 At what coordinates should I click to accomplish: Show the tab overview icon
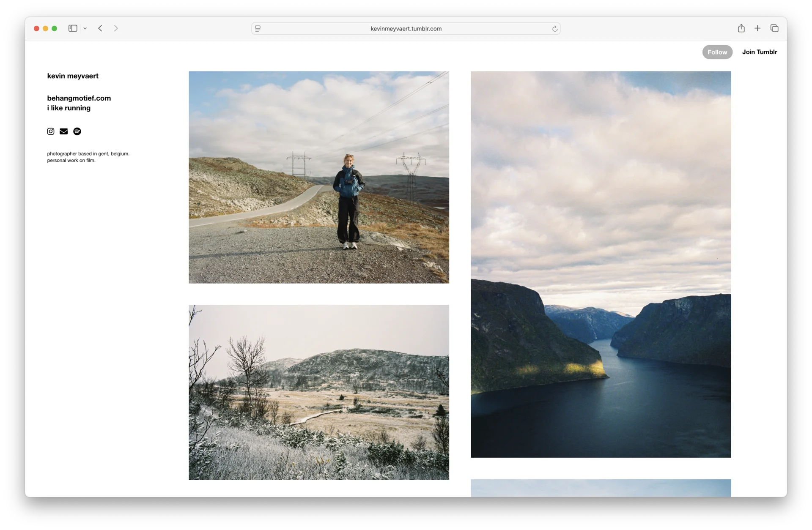[x=774, y=28]
